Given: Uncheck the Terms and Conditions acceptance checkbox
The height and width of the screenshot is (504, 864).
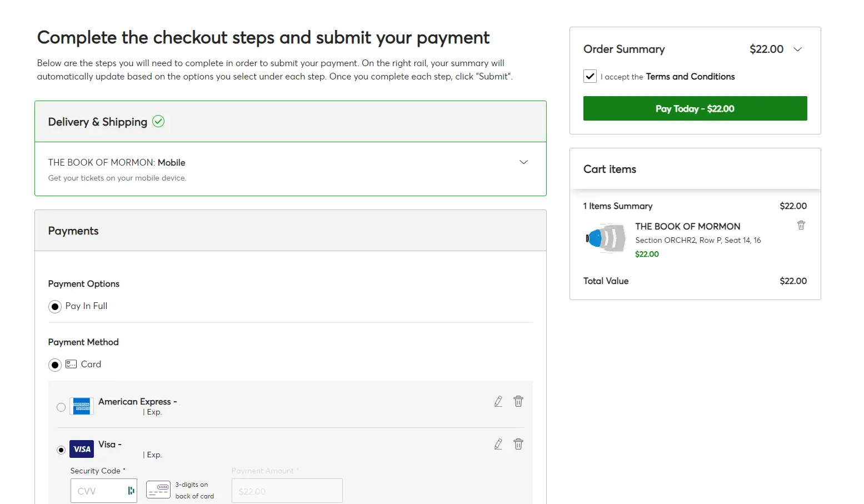Looking at the screenshot, I should coord(590,77).
